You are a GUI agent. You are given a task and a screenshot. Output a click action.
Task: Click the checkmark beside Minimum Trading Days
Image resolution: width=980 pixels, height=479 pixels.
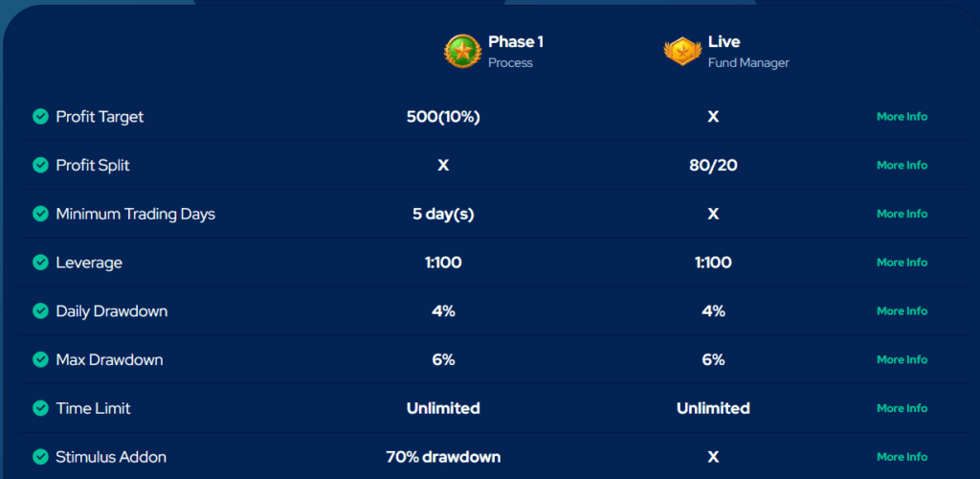(x=40, y=214)
